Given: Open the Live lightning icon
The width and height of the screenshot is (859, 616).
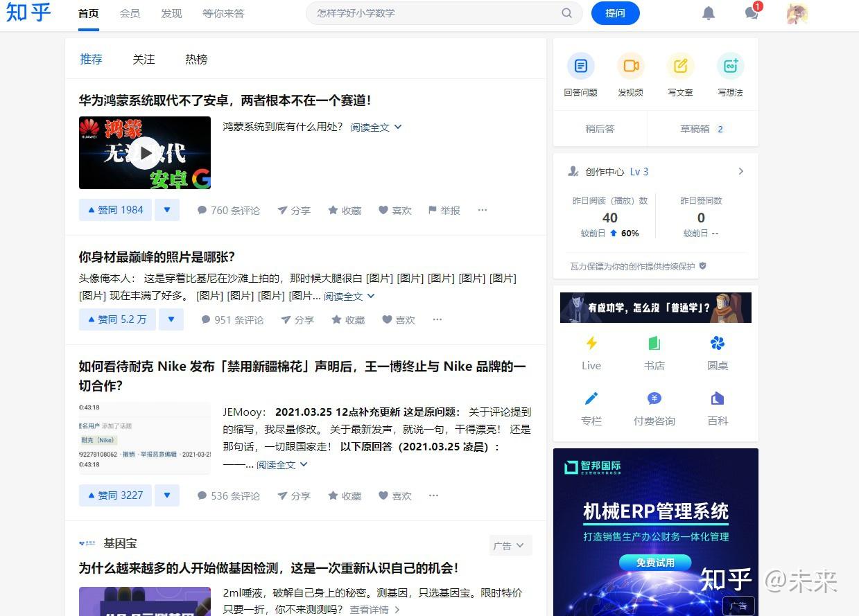Looking at the screenshot, I should [591, 343].
